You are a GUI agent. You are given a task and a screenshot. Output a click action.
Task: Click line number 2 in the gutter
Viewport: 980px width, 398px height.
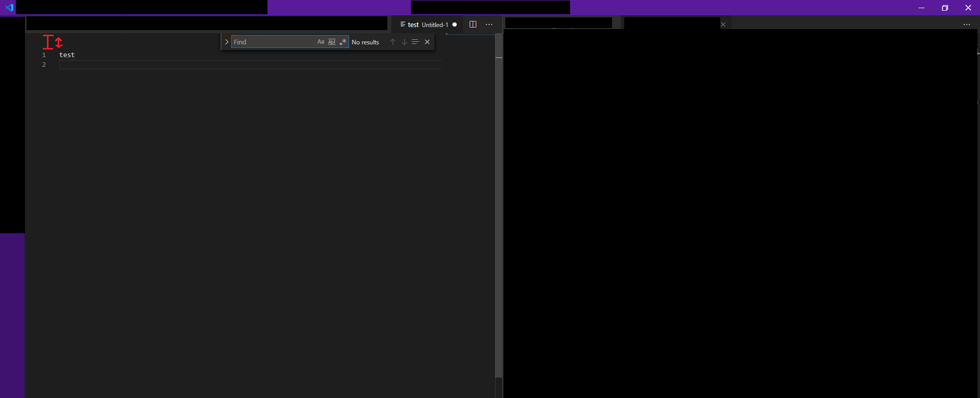44,65
